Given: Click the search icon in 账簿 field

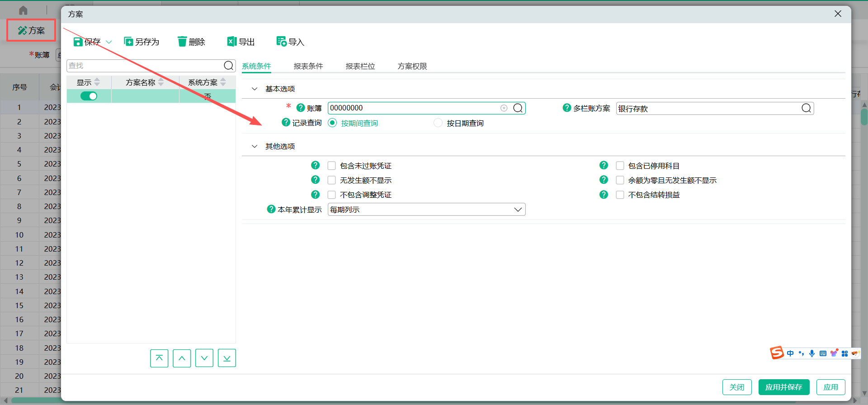Looking at the screenshot, I should click(518, 108).
